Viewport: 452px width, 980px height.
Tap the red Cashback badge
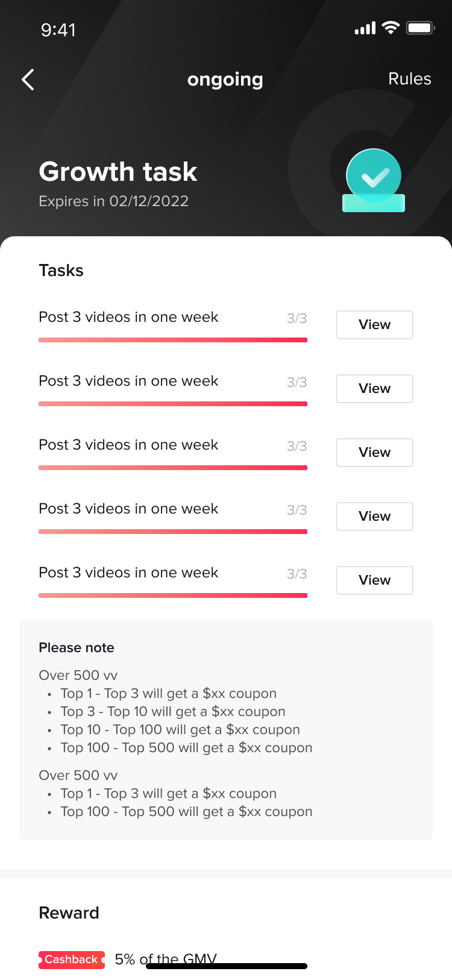tap(72, 959)
